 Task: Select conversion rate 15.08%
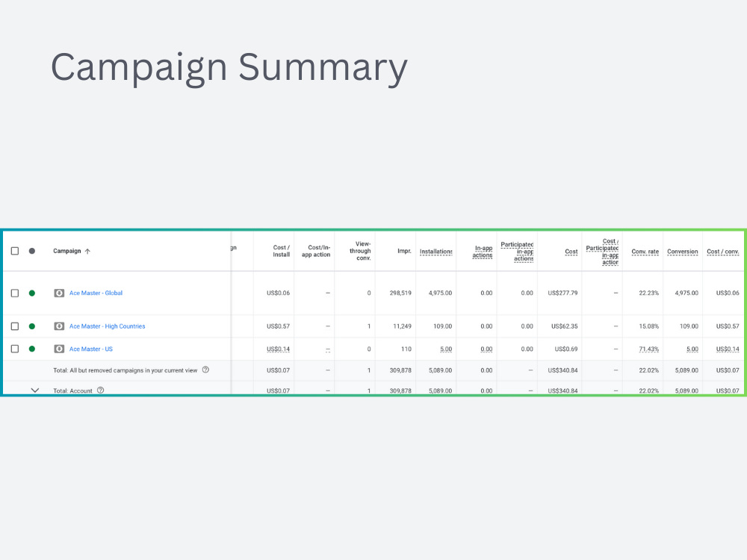pos(649,326)
